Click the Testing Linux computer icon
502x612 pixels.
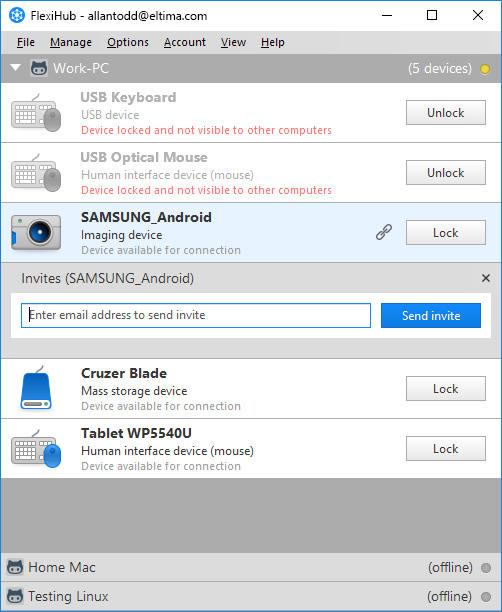(15, 596)
